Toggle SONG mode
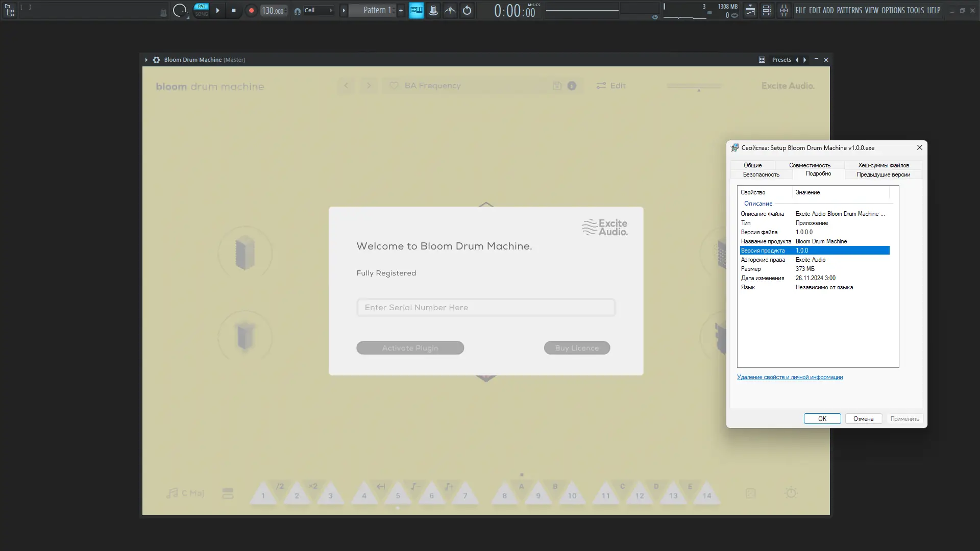Image resolution: width=980 pixels, height=551 pixels. pos(202,14)
